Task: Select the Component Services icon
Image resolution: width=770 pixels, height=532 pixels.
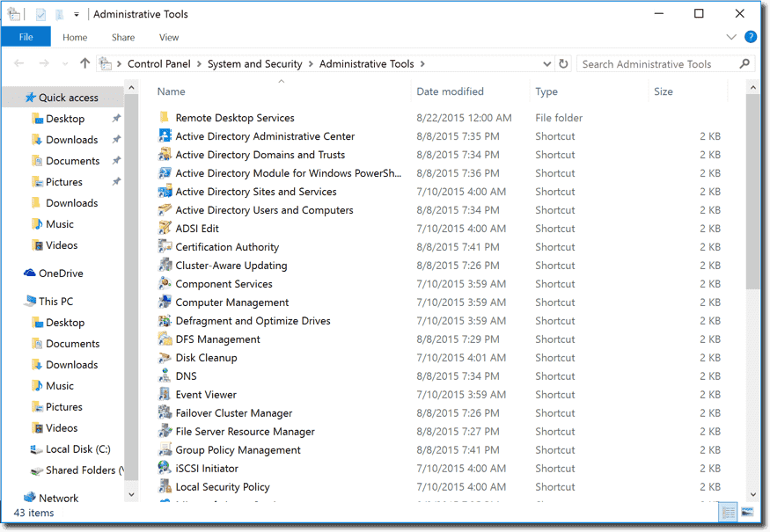Action: click(165, 284)
